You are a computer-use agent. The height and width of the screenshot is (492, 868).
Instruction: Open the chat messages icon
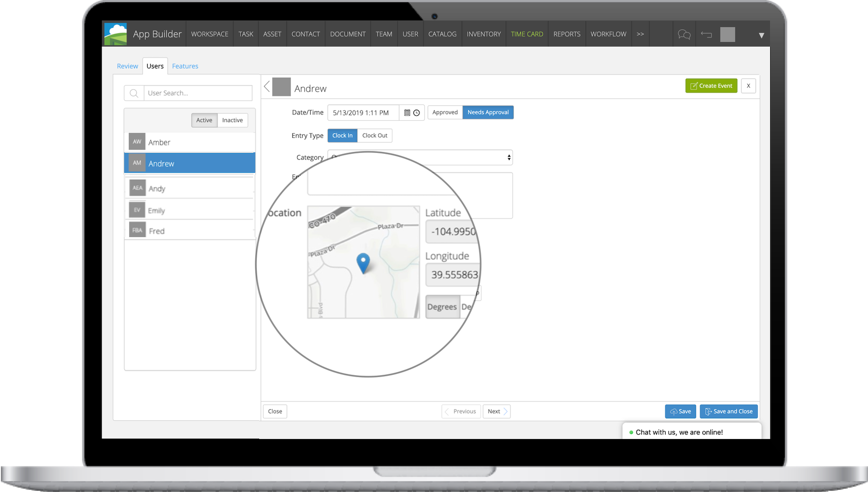point(684,34)
